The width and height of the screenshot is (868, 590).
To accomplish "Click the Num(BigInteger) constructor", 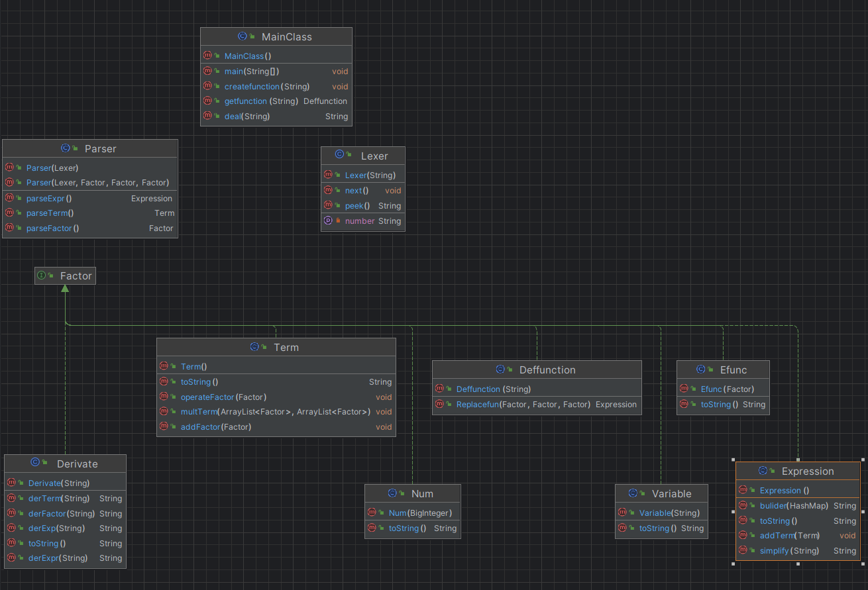I will pos(411,513).
